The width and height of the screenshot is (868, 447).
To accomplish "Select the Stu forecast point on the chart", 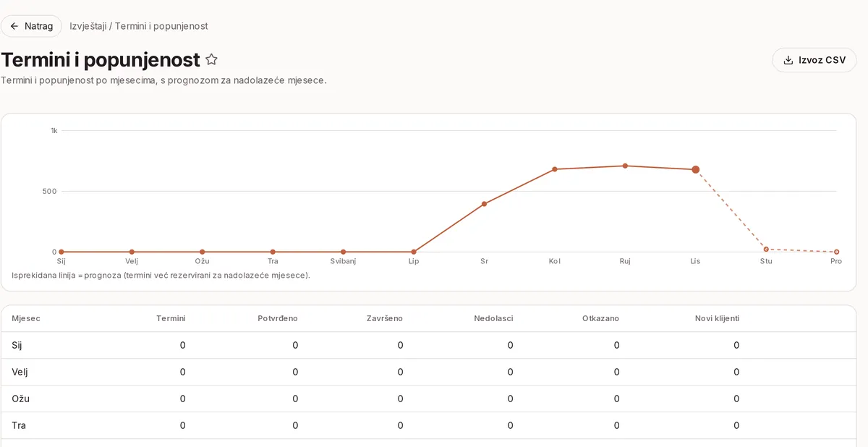I will tap(766, 249).
